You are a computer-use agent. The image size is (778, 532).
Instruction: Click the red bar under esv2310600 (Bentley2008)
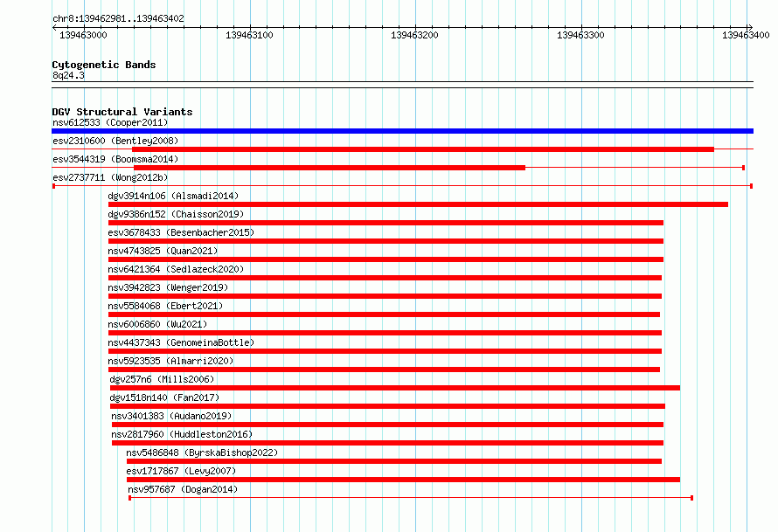pyautogui.click(x=423, y=149)
